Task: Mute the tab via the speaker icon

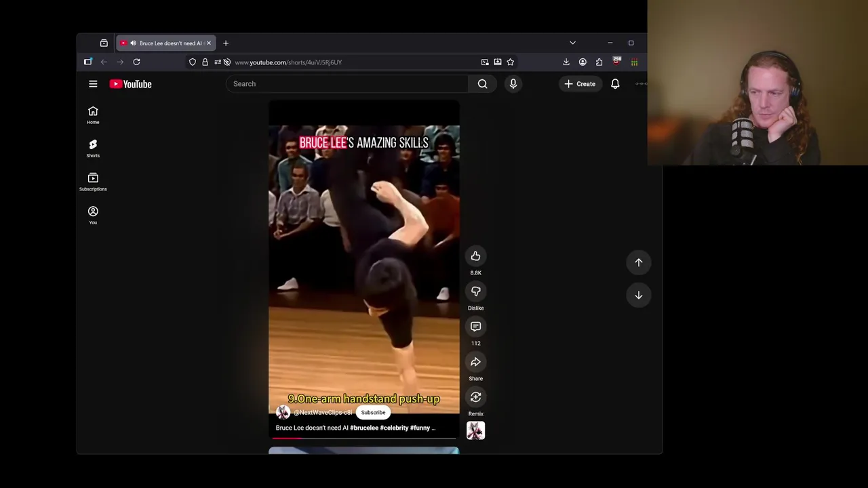Action: point(134,43)
